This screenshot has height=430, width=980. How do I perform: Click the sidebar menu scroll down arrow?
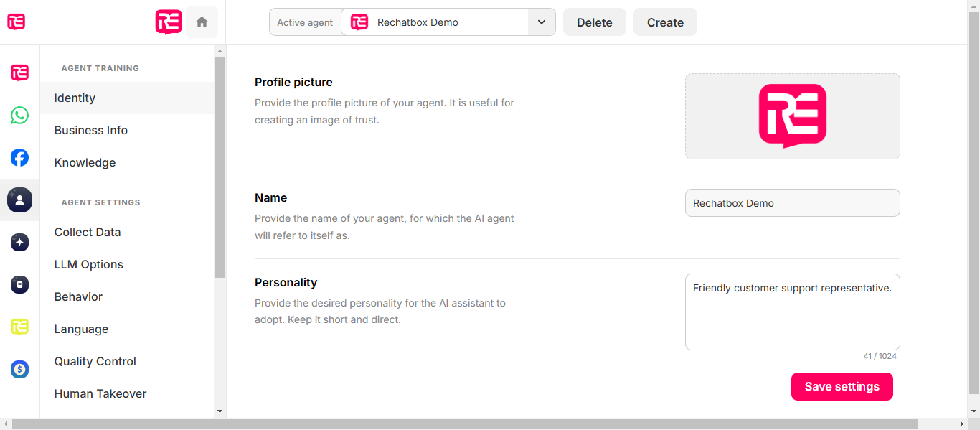pyautogui.click(x=220, y=411)
